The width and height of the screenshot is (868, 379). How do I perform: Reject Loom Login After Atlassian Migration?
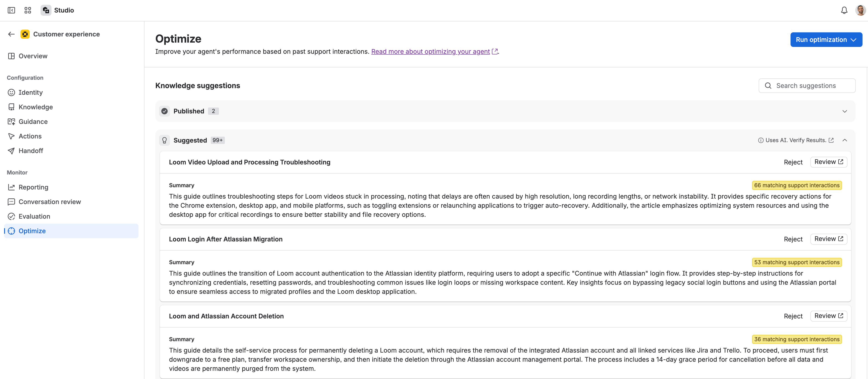(793, 239)
